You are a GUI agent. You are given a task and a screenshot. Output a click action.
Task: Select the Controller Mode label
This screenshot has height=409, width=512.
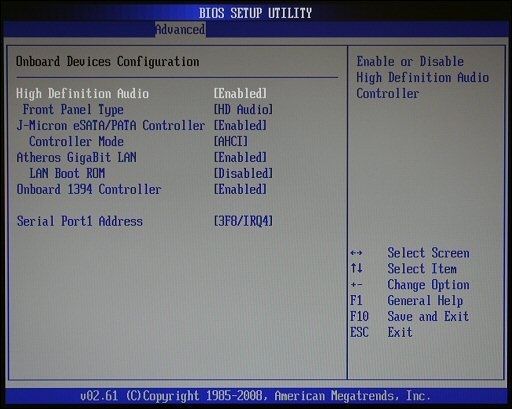[x=76, y=142]
